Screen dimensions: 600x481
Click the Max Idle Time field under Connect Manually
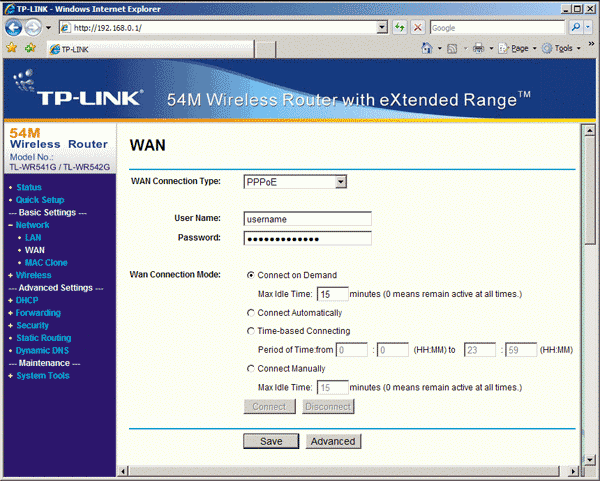pos(333,387)
